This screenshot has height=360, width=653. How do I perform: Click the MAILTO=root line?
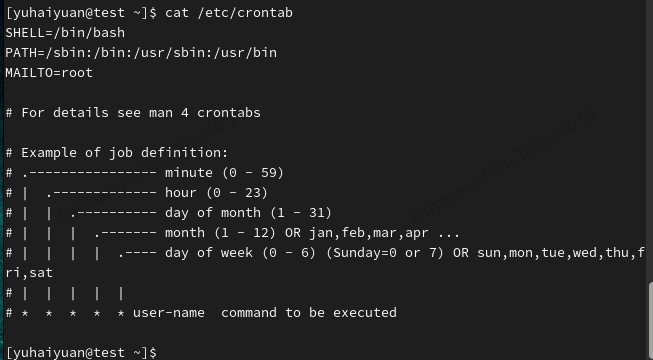click(x=49, y=73)
